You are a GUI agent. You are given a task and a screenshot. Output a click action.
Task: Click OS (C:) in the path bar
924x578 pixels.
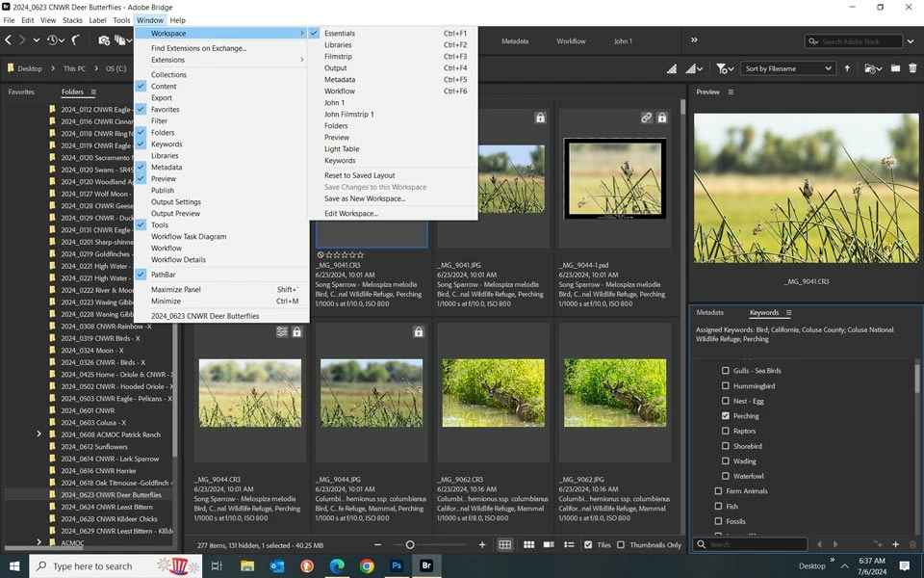click(x=116, y=68)
